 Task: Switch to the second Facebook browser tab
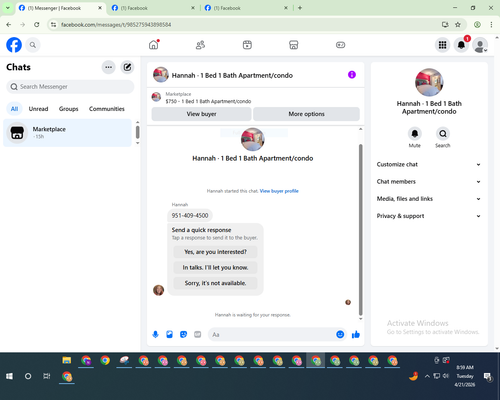click(x=153, y=8)
